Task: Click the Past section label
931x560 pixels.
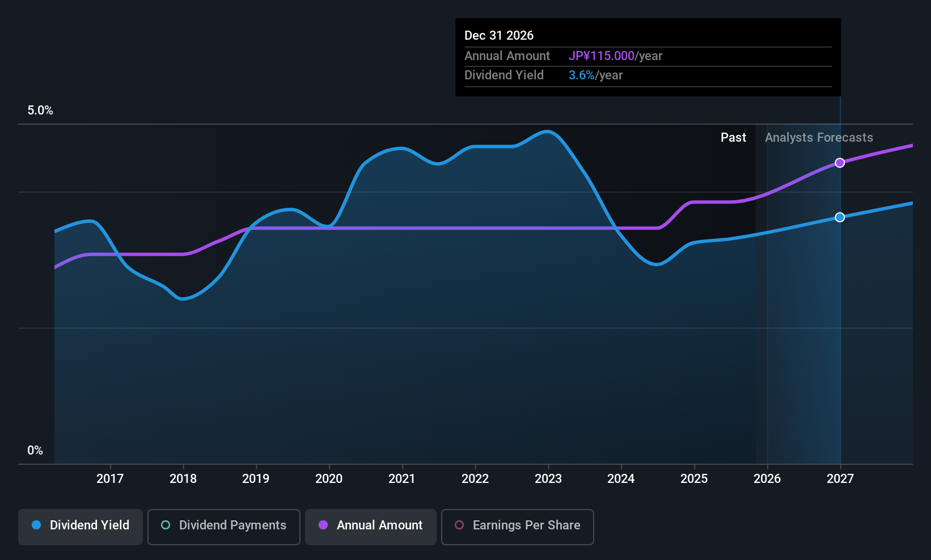Action: pyautogui.click(x=733, y=137)
